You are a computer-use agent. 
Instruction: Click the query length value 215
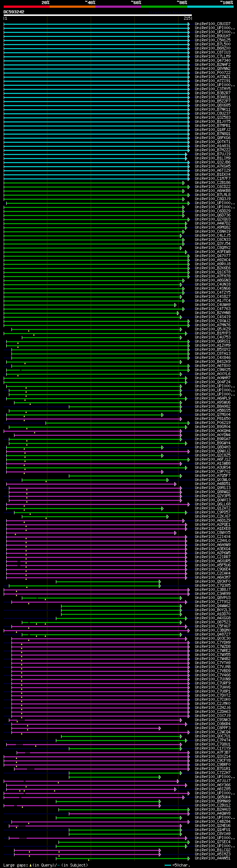187,18
